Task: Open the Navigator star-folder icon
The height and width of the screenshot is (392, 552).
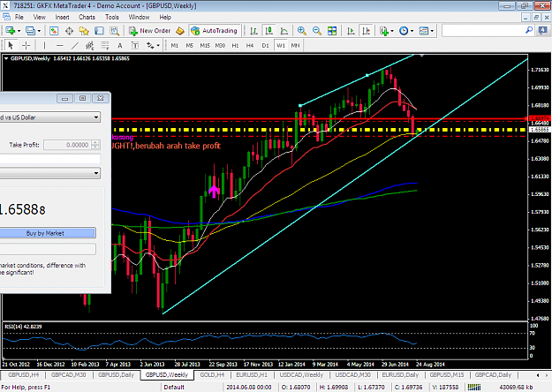Action: coord(84,31)
